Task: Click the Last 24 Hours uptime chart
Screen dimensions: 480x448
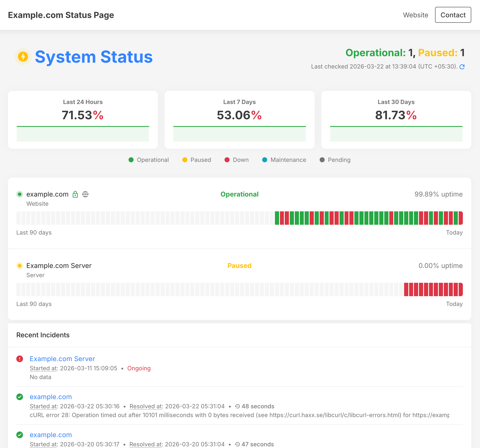Action: point(83,134)
